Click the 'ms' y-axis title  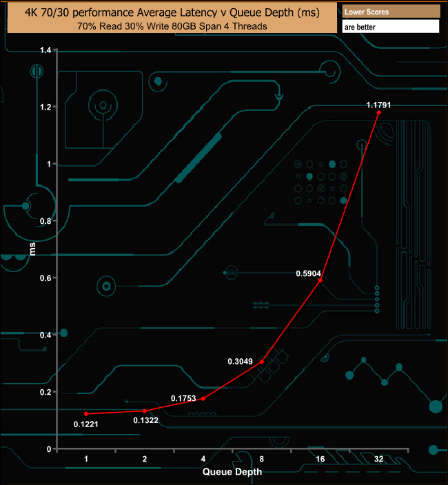(32, 249)
